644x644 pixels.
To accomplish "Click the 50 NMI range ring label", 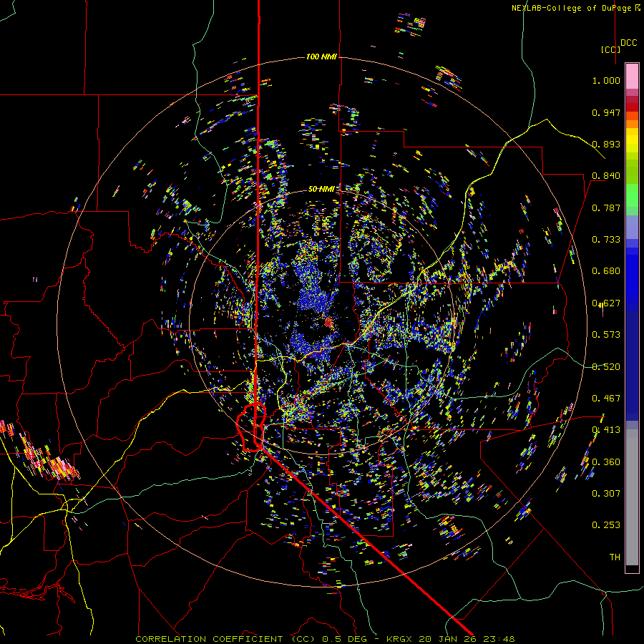I will pyautogui.click(x=321, y=189).
